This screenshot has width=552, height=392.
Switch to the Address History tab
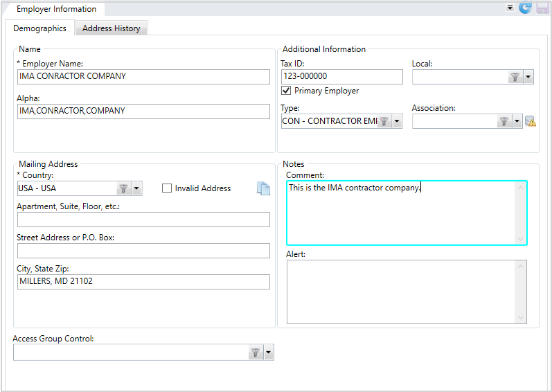click(x=112, y=28)
